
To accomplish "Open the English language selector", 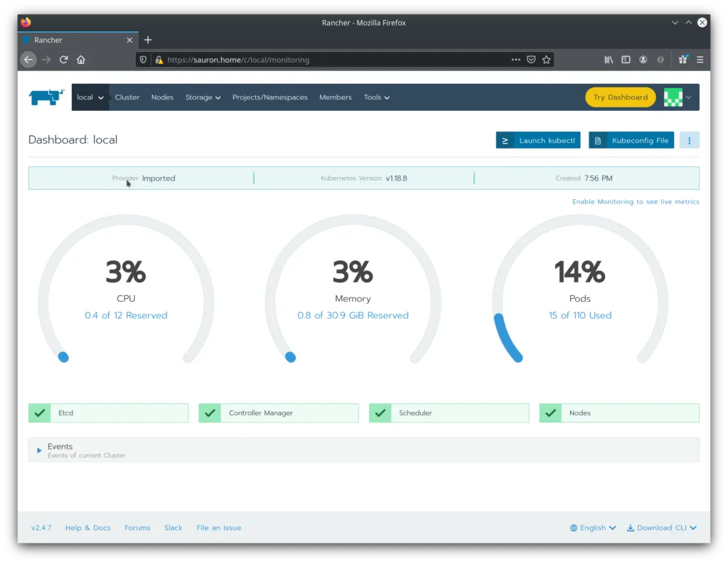I will click(593, 528).
